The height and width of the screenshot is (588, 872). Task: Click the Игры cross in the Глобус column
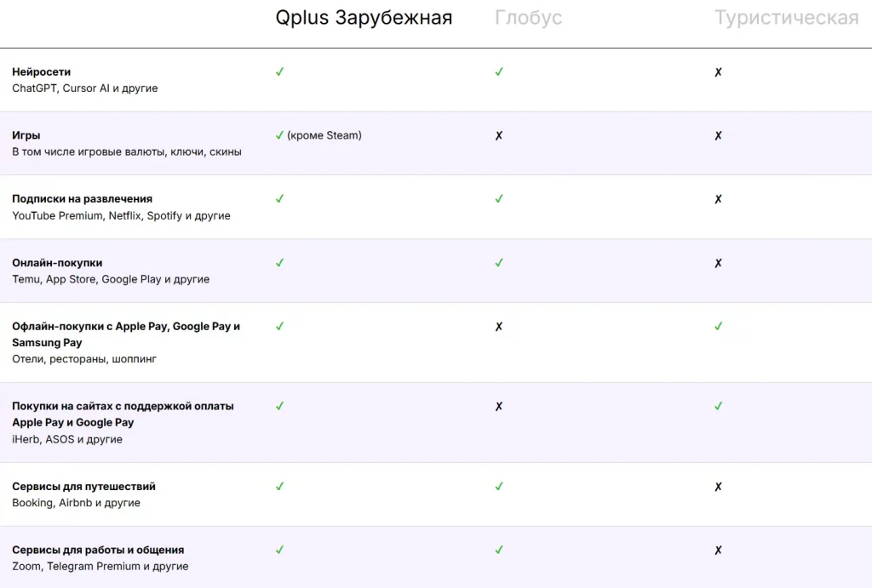point(499,135)
